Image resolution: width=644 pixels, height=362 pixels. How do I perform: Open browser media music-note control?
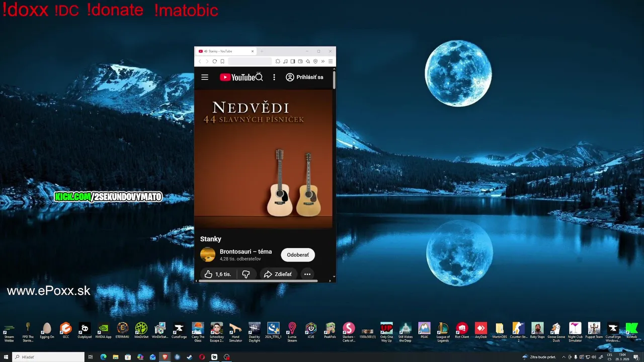pos(285,61)
